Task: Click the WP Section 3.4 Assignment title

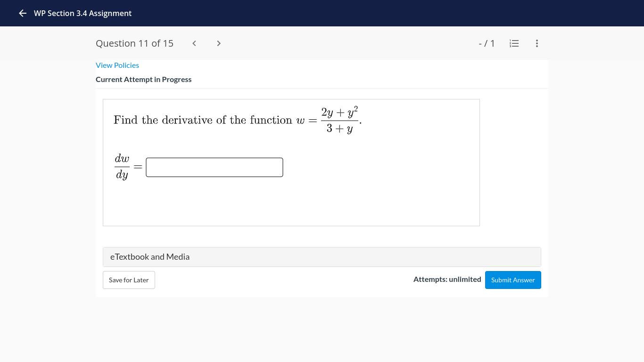Action: click(x=82, y=13)
